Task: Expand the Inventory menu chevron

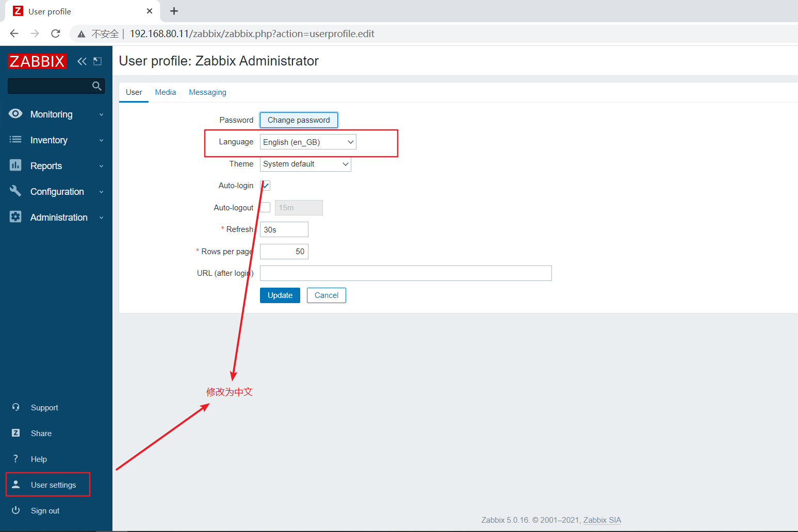Action: click(x=102, y=140)
